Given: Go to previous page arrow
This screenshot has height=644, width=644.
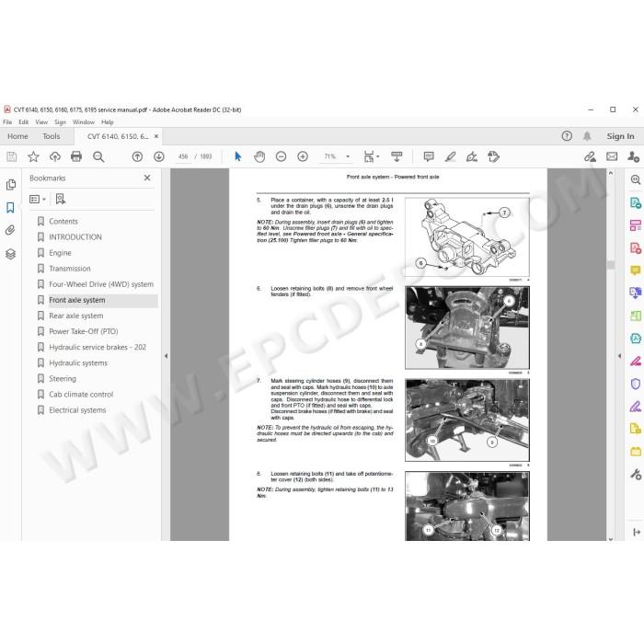Looking at the screenshot, I should click(138, 156).
